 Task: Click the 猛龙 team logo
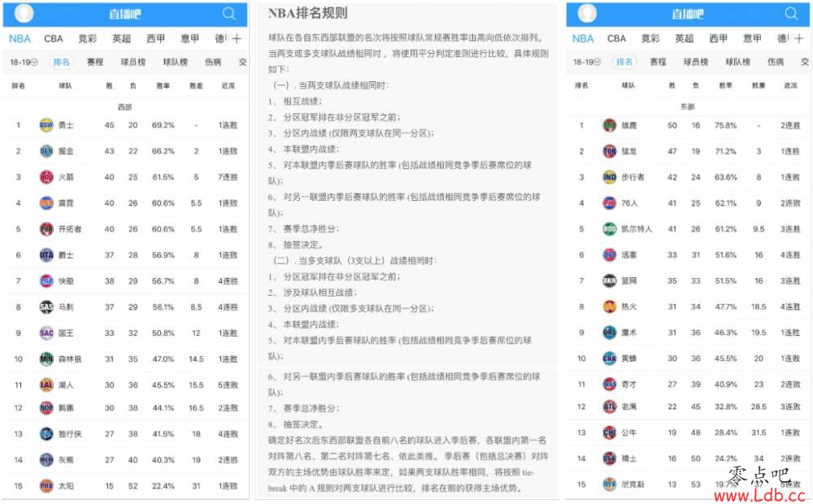click(609, 151)
